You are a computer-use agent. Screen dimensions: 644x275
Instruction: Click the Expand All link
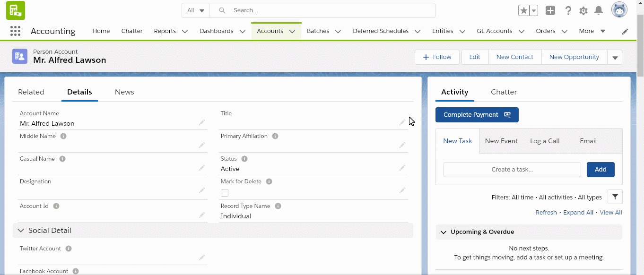tap(578, 213)
